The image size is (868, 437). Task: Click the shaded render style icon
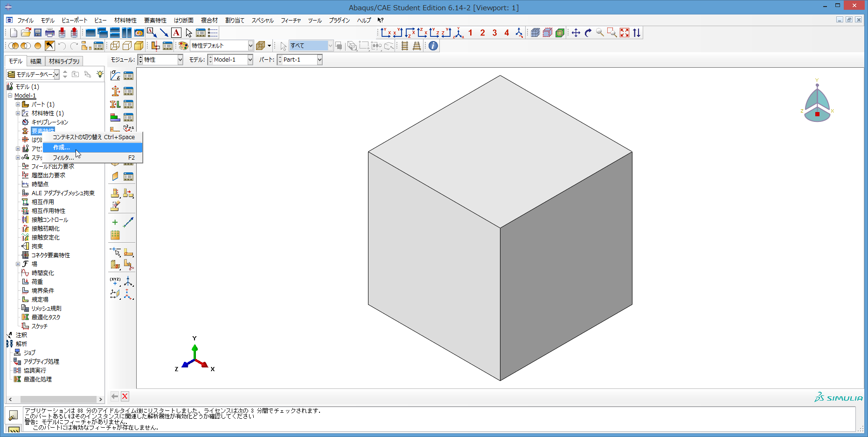coord(139,46)
